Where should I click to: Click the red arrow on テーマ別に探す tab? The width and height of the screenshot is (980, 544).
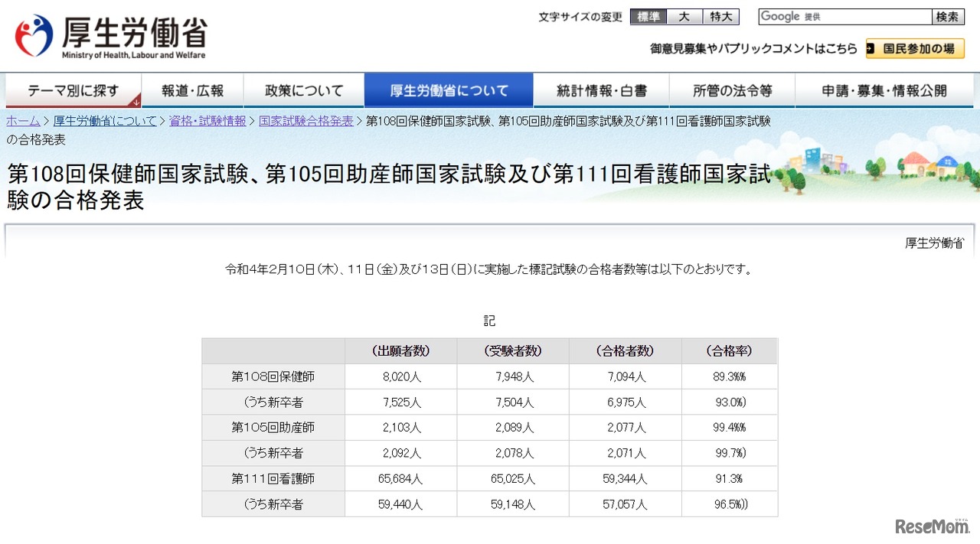[136, 103]
